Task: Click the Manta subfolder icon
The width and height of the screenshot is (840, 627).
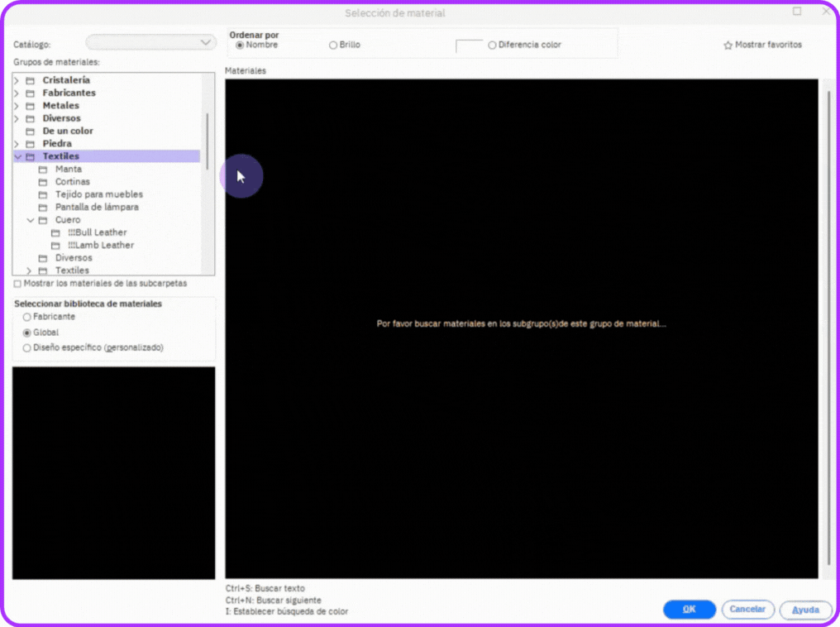Action: pos(43,169)
